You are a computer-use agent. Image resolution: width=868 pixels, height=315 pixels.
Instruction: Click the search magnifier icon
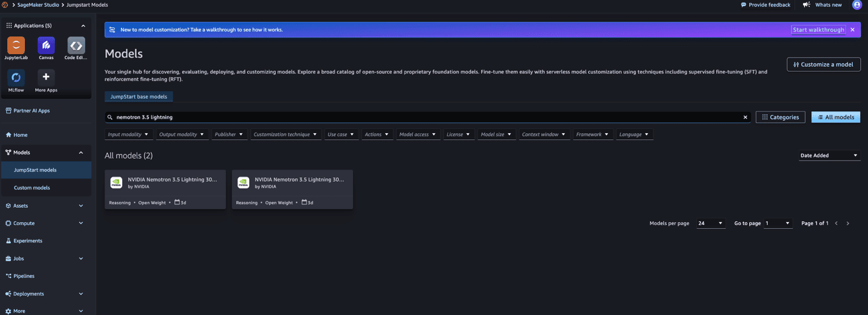tap(110, 117)
